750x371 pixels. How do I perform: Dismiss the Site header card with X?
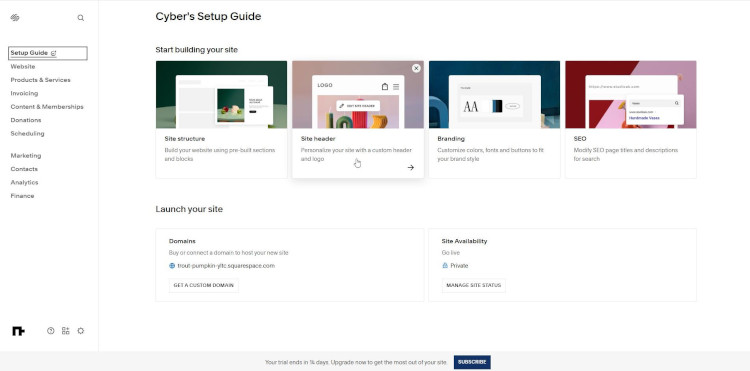click(416, 68)
